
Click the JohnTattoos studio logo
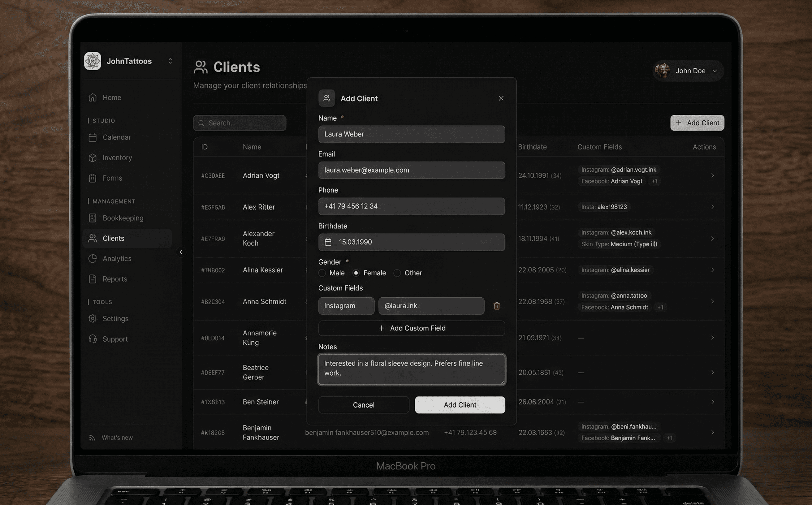93,61
